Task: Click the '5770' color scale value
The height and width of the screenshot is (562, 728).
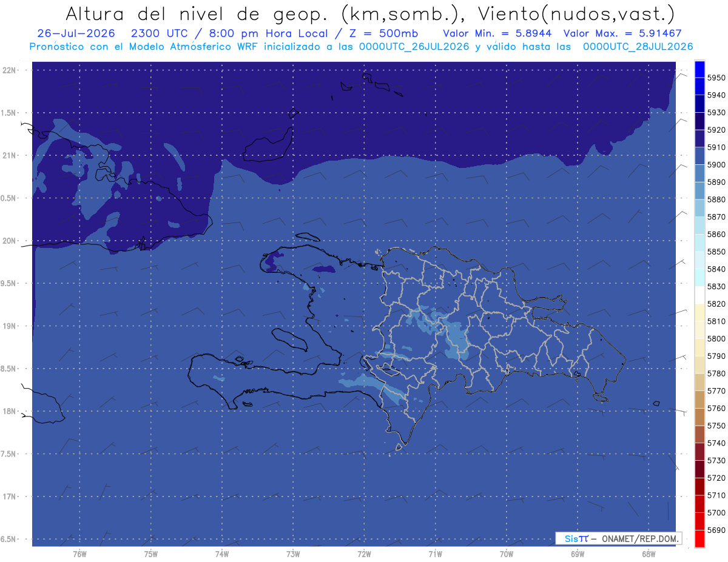Action: 716,391
